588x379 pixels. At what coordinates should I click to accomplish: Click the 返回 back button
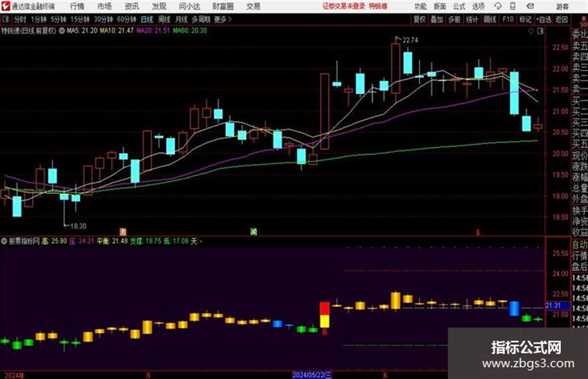click(x=561, y=19)
